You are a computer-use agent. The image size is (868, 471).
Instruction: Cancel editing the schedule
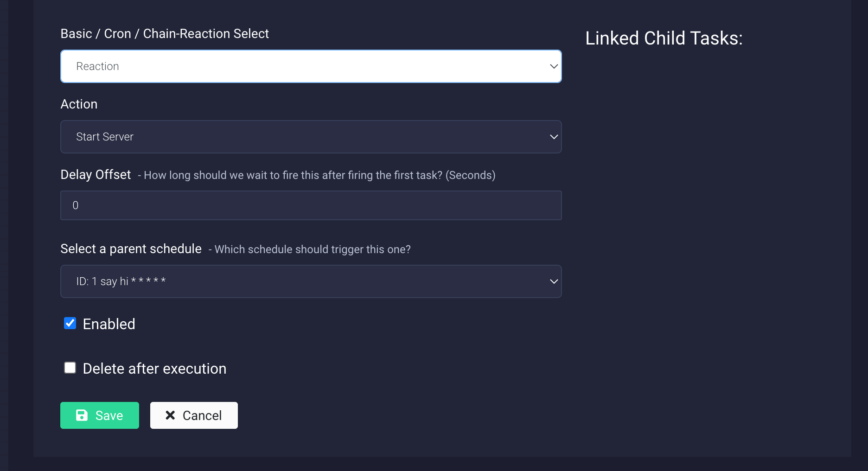point(194,415)
